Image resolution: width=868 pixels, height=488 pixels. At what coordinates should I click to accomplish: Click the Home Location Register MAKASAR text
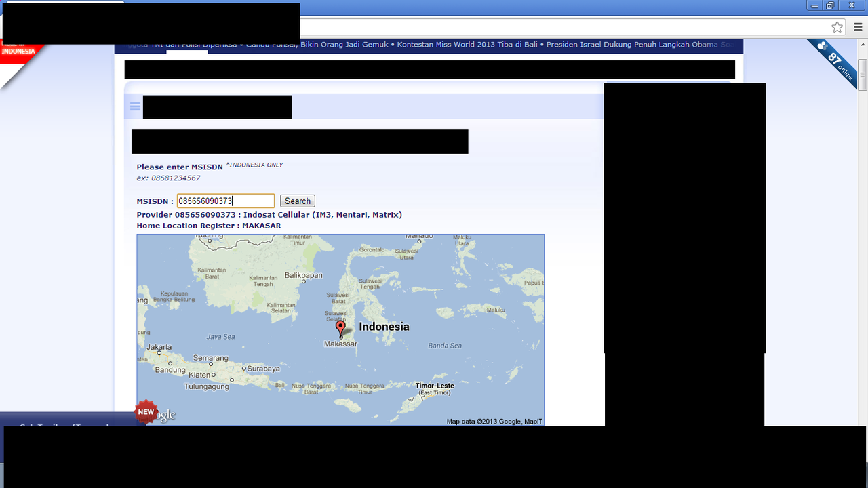209,226
